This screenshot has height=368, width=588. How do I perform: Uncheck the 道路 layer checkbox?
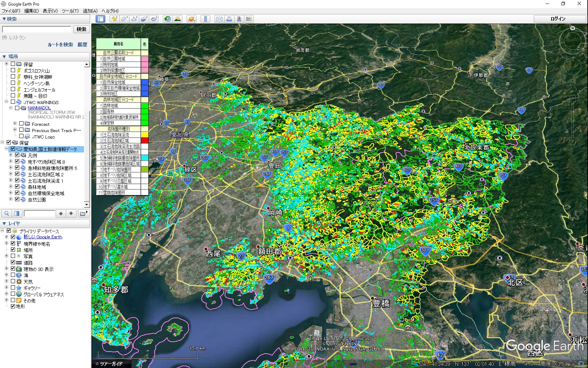(x=13, y=262)
